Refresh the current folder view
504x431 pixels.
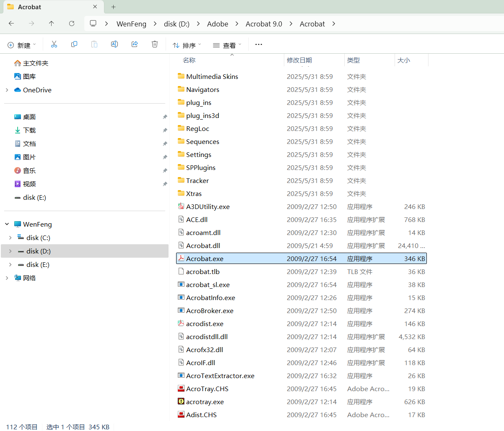click(72, 24)
